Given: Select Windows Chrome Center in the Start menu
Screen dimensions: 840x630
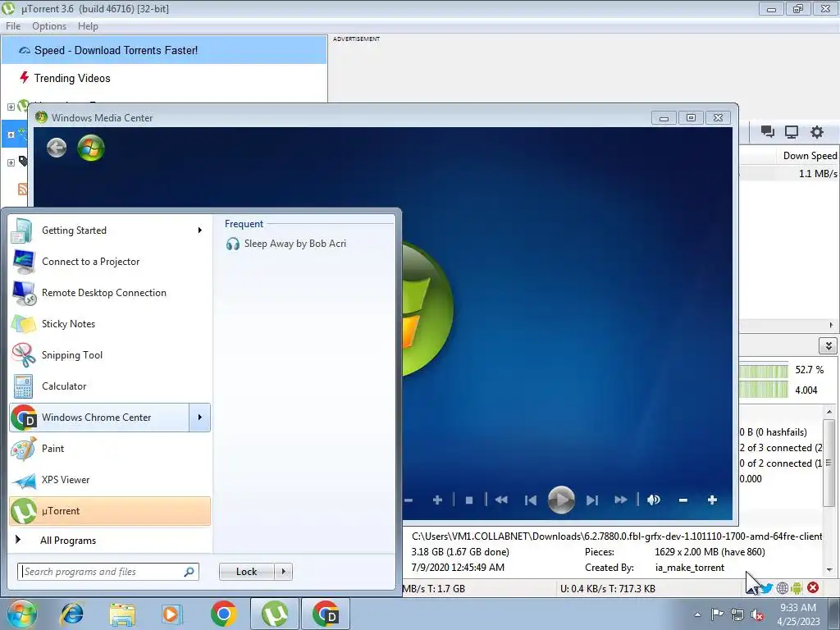Looking at the screenshot, I should [99, 418].
